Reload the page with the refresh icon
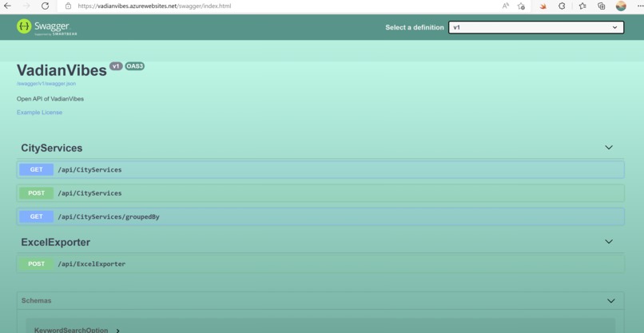 [x=46, y=6]
